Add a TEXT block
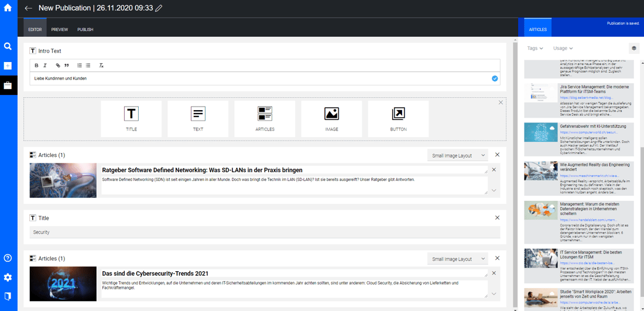 [x=198, y=119]
